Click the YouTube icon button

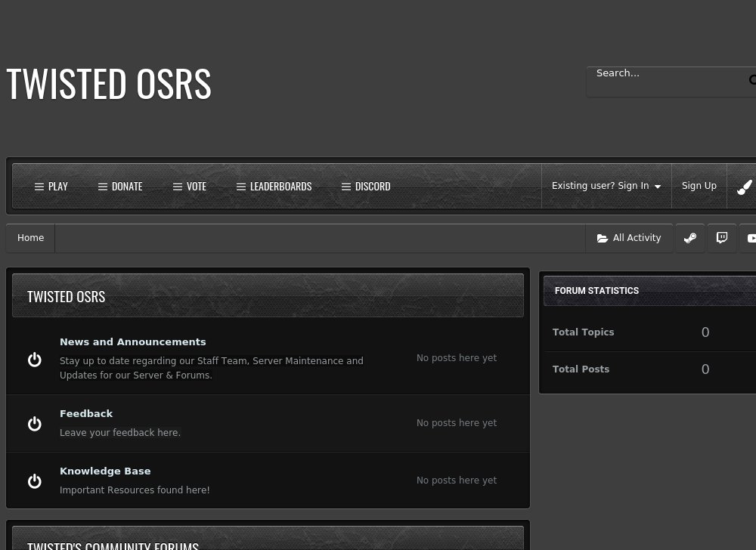point(750,238)
